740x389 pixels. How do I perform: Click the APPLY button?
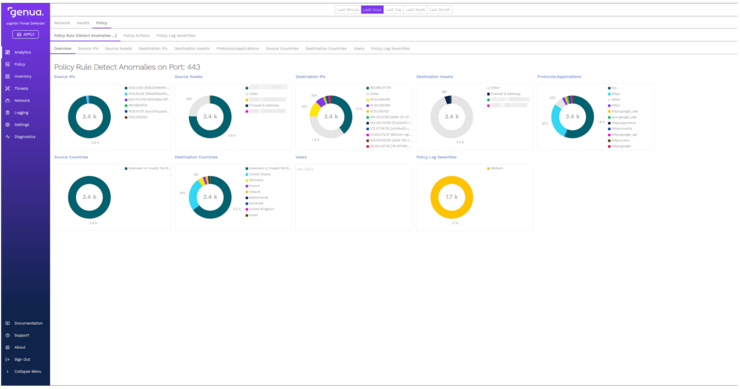tap(25, 34)
